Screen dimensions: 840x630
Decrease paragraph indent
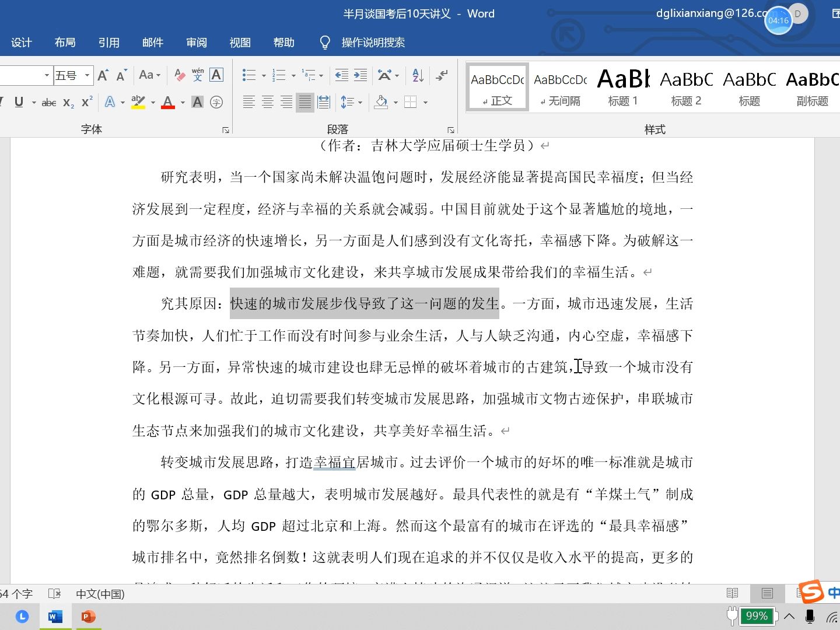pyautogui.click(x=342, y=75)
